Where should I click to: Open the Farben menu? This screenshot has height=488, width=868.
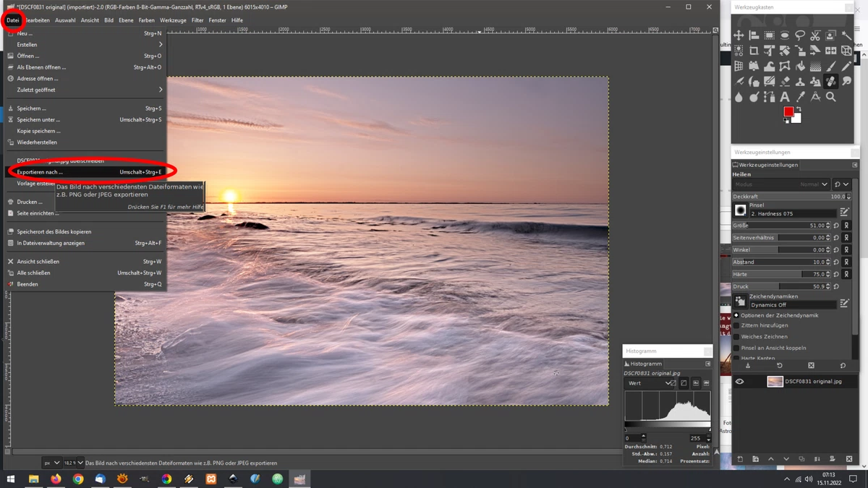pyautogui.click(x=147, y=20)
